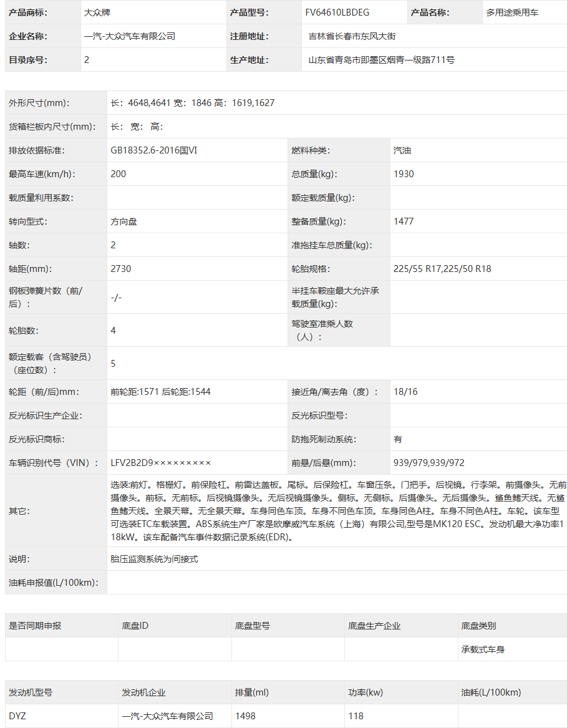Select total mass value 1930
The height and width of the screenshot is (728, 567).
[x=404, y=174]
